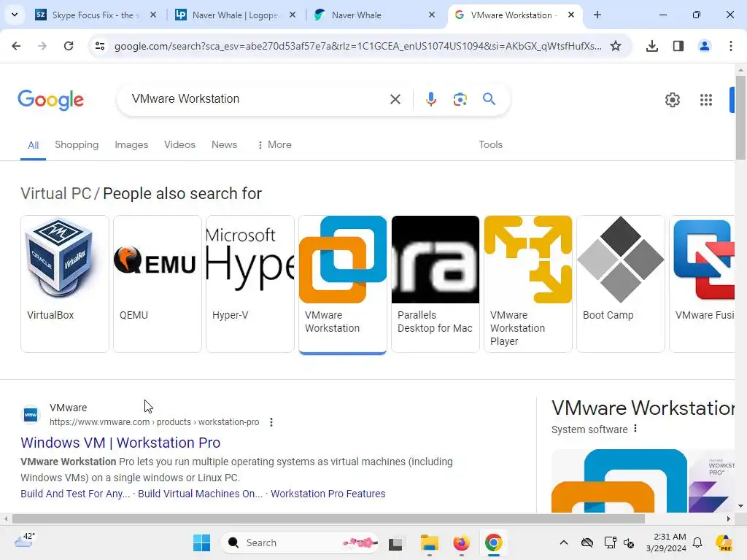Open search Tools options
Viewport: 747px width, 560px height.
[x=490, y=145]
